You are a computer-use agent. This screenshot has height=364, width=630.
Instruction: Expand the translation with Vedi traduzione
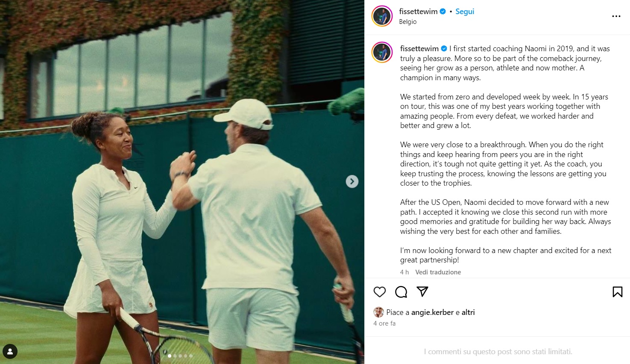(x=438, y=272)
